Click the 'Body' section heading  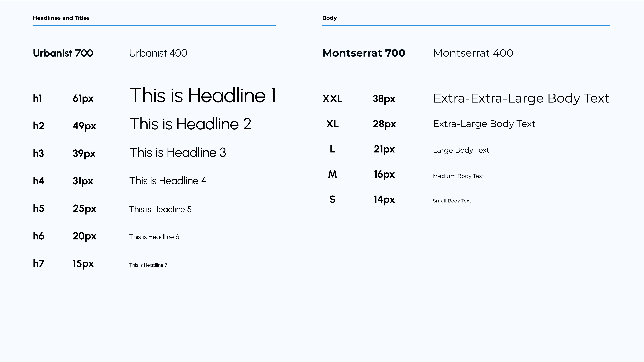click(329, 18)
